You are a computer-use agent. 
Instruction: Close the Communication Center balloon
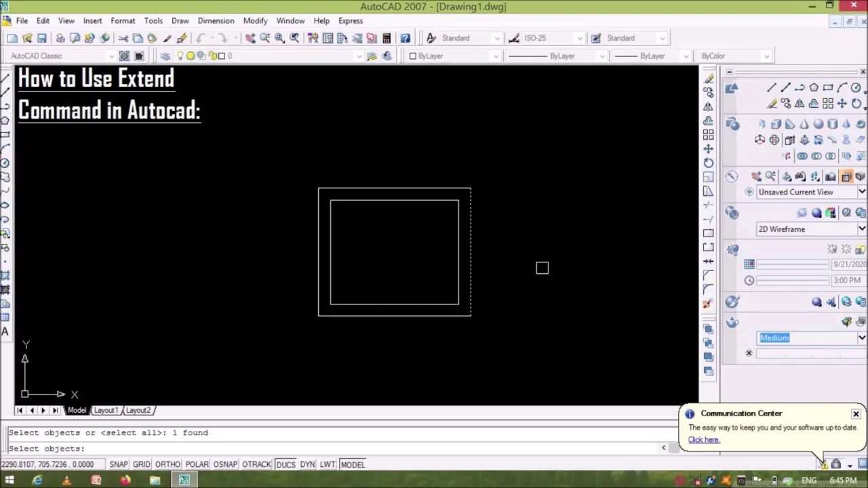(x=856, y=413)
